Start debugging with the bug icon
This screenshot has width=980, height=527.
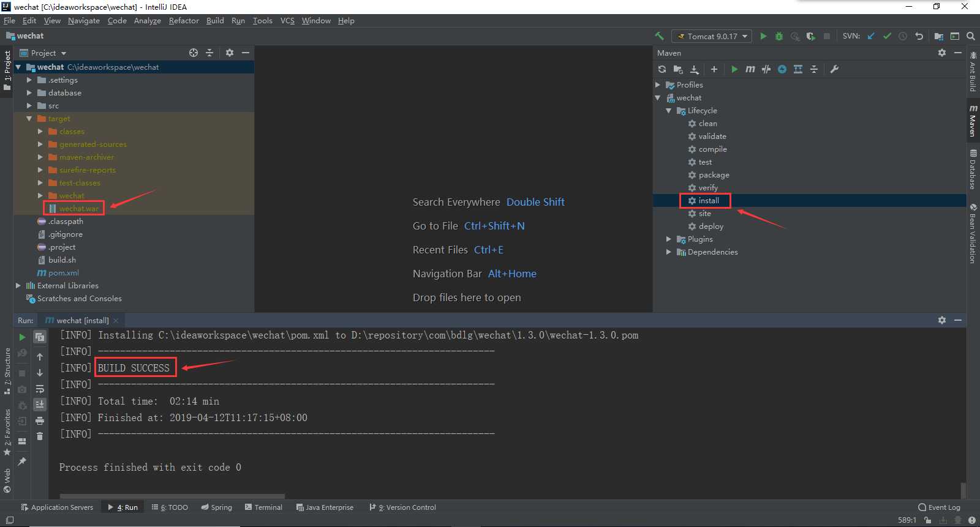(x=779, y=36)
